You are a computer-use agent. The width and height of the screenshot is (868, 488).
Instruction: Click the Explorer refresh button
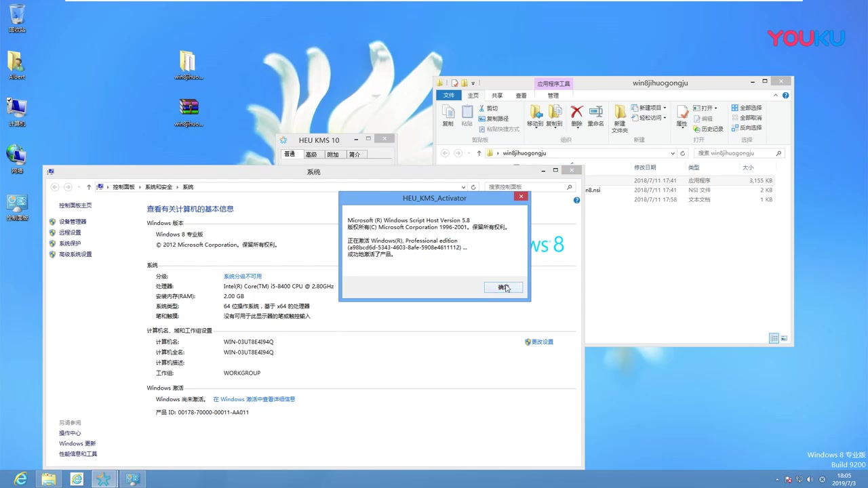tap(683, 153)
